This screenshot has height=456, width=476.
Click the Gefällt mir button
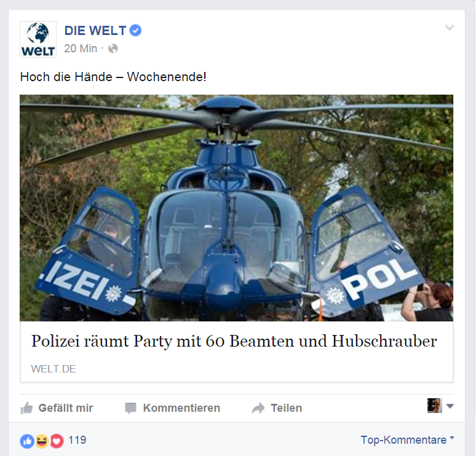click(57, 408)
